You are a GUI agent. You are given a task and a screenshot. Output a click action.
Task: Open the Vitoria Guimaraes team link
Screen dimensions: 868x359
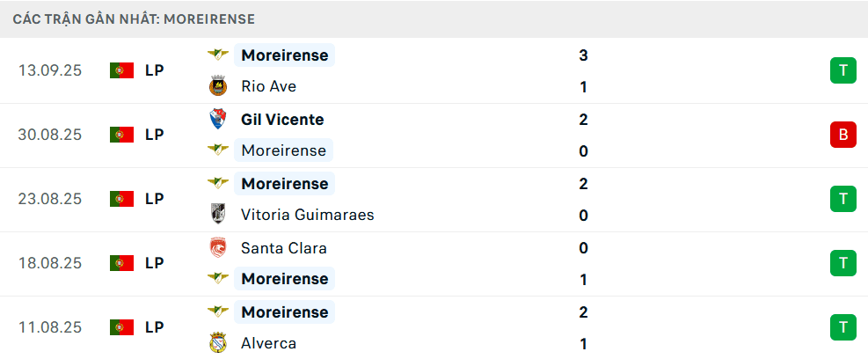point(307,215)
